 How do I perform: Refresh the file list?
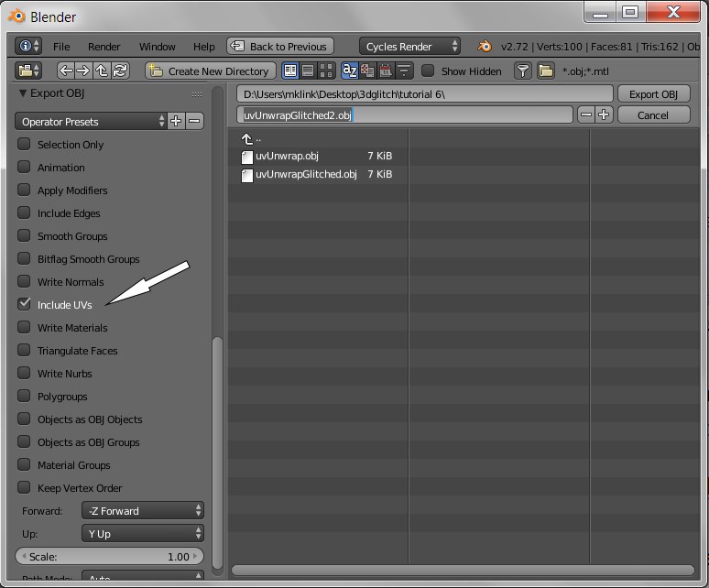pyautogui.click(x=120, y=71)
